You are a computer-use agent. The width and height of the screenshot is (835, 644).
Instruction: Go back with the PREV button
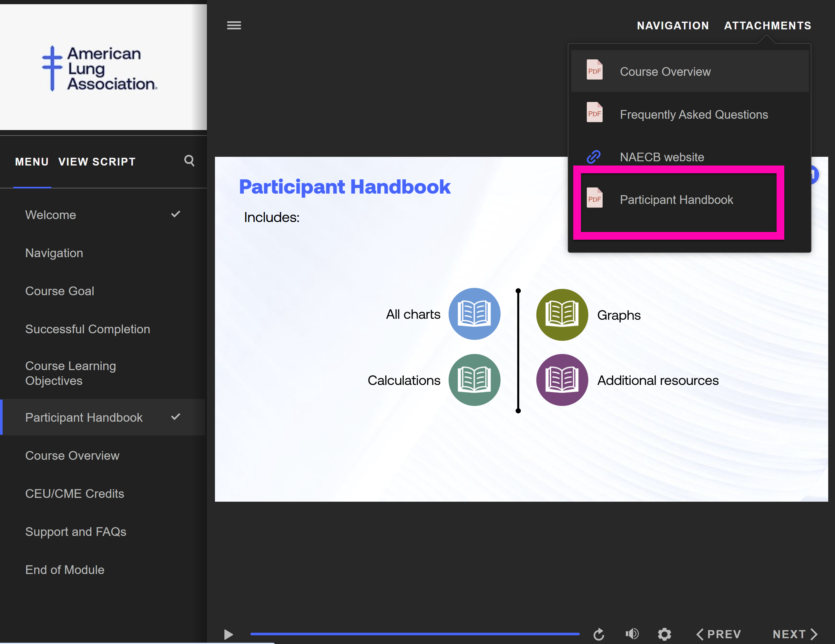tap(718, 634)
